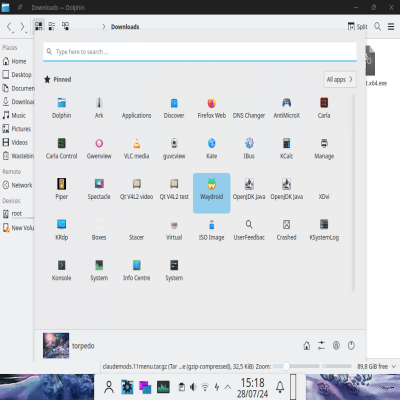Open Desktop in Places panel

[x=17, y=75]
